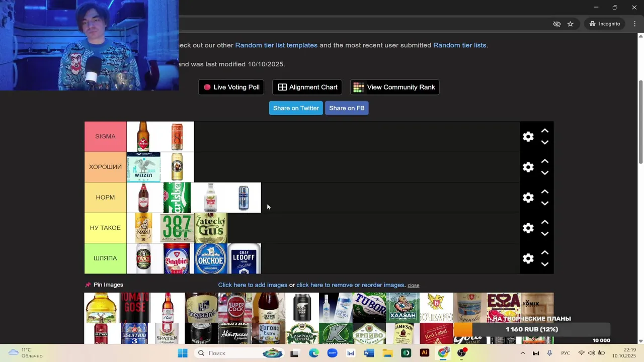This screenshot has height=362, width=644.
Task: Open Microsoft Edge from taskbar
Action: (x=313, y=353)
